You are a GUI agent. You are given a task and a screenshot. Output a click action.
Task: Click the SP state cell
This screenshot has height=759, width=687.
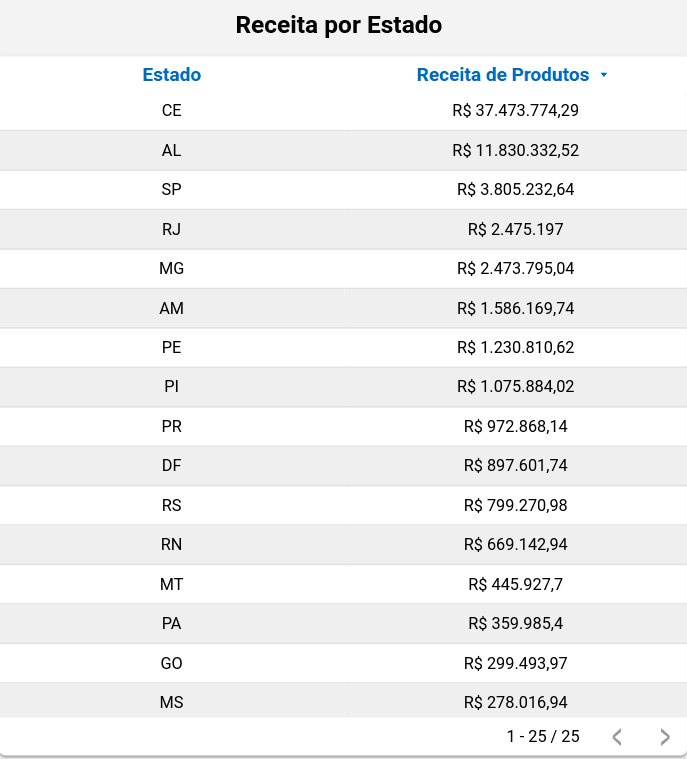[x=171, y=190]
